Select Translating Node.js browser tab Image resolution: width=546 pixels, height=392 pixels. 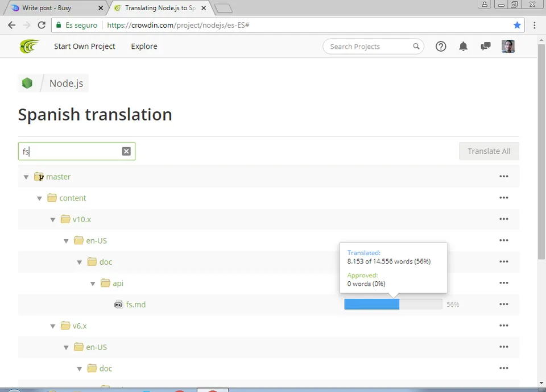(x=160, y=7)
